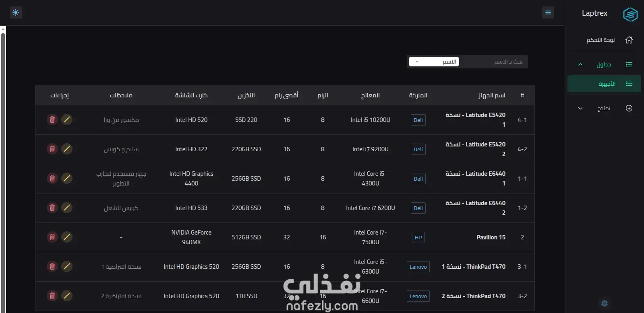Edit the ThinkPad T470 نسخة 1 row
Image resolution: width=644 pixels, height=313 pixels.
click(x=67, y=266)
